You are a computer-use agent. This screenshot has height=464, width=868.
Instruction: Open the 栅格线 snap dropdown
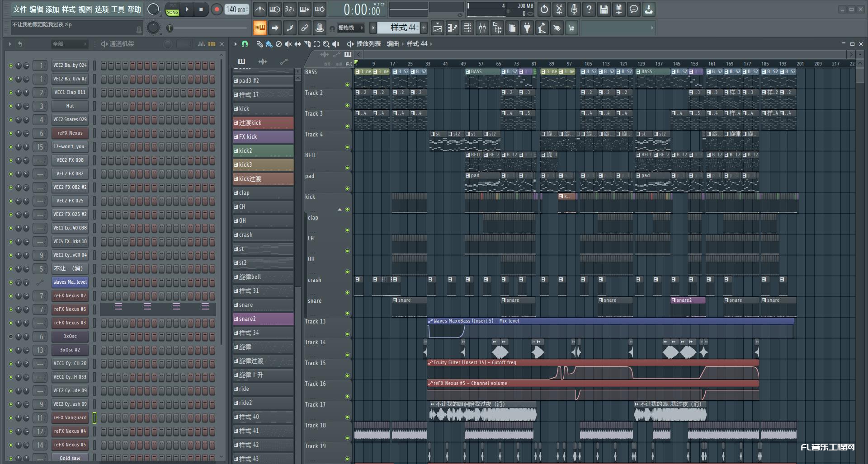(x=350, y=28)
